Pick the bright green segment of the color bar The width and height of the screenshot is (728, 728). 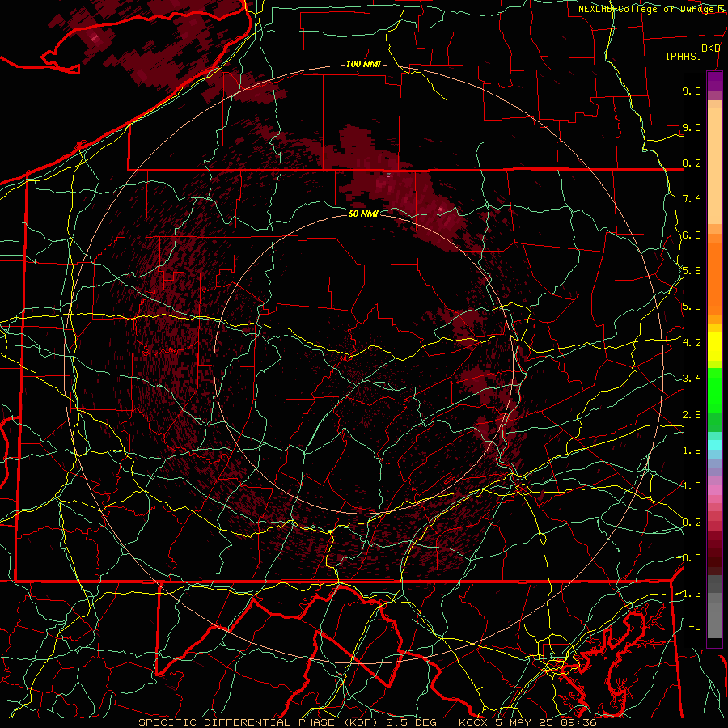click(714, 390)
